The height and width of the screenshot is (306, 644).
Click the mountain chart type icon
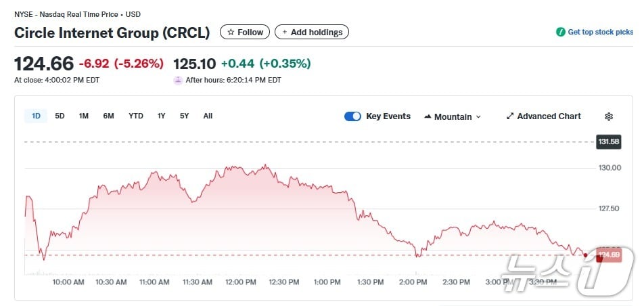[x=428, y=116]
